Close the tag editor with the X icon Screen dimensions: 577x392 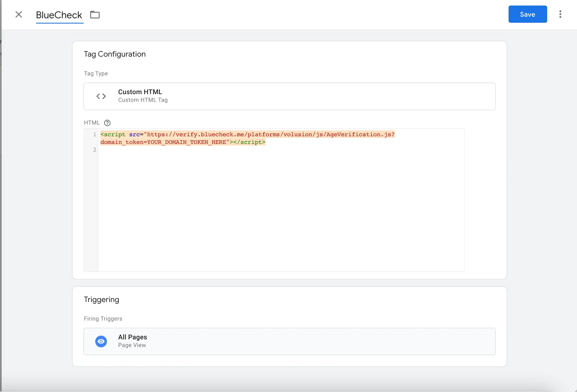(19, 14)
